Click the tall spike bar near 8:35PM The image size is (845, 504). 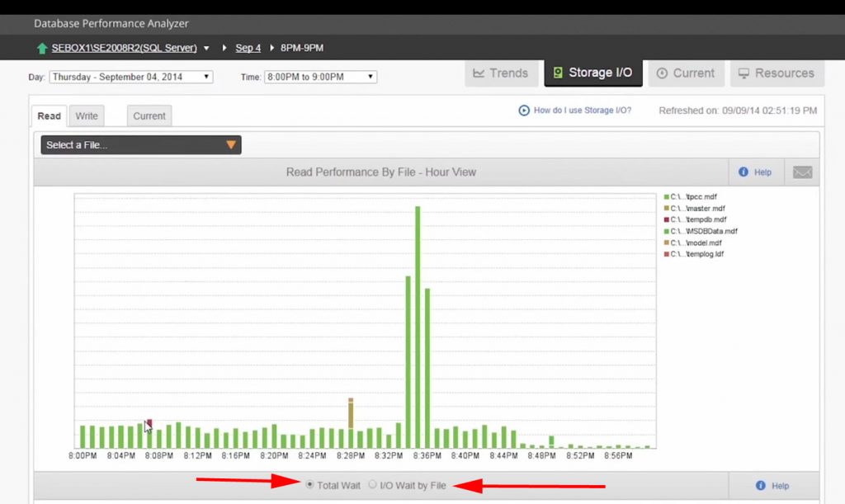click(417, 322)
